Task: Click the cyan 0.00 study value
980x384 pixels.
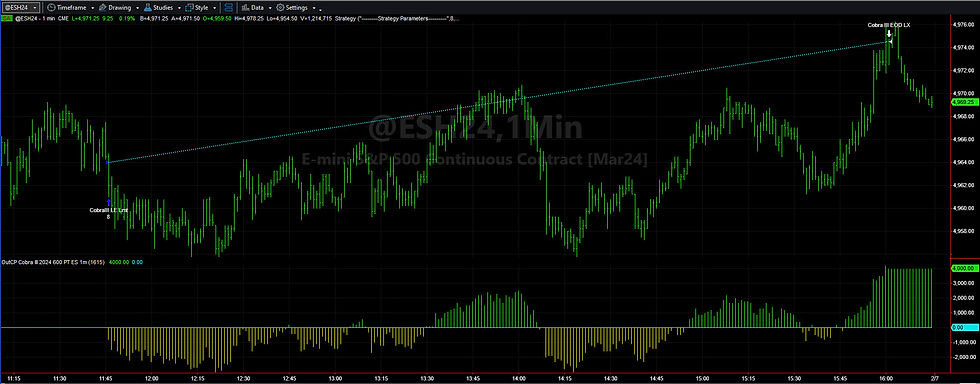Action: [138, 262]
